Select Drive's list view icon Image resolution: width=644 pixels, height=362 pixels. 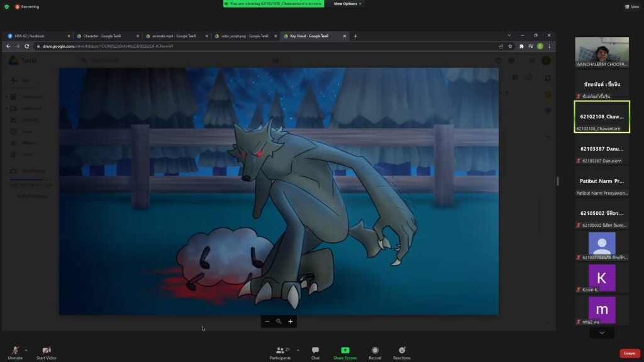coord(275,60)
